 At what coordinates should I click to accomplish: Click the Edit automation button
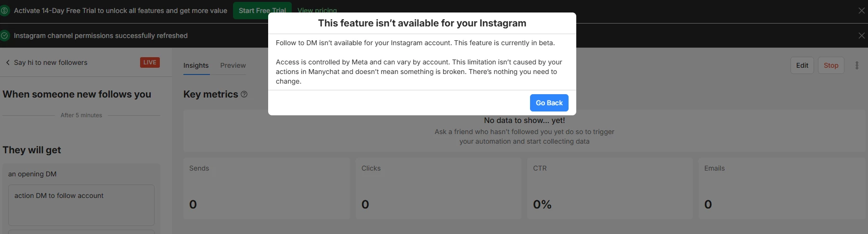click(802, 65)
